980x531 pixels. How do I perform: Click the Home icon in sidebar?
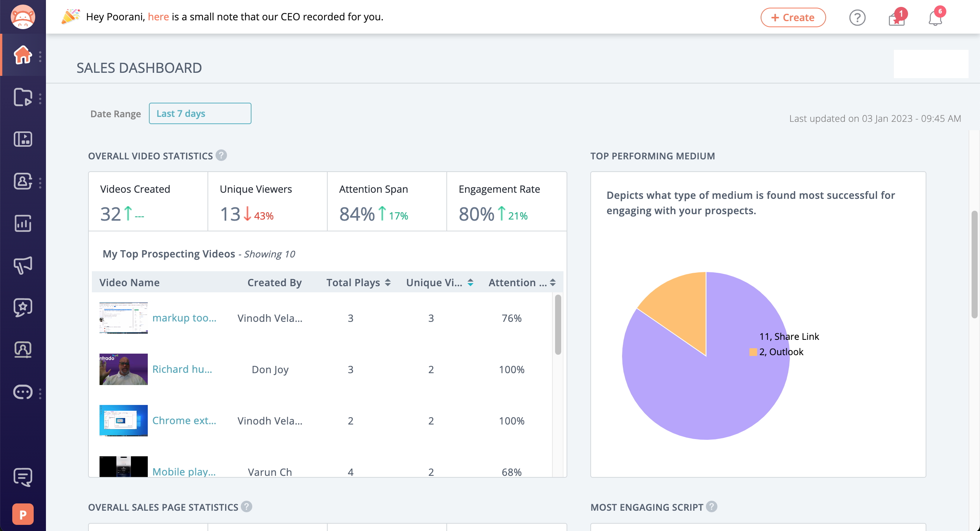point(23,55)
